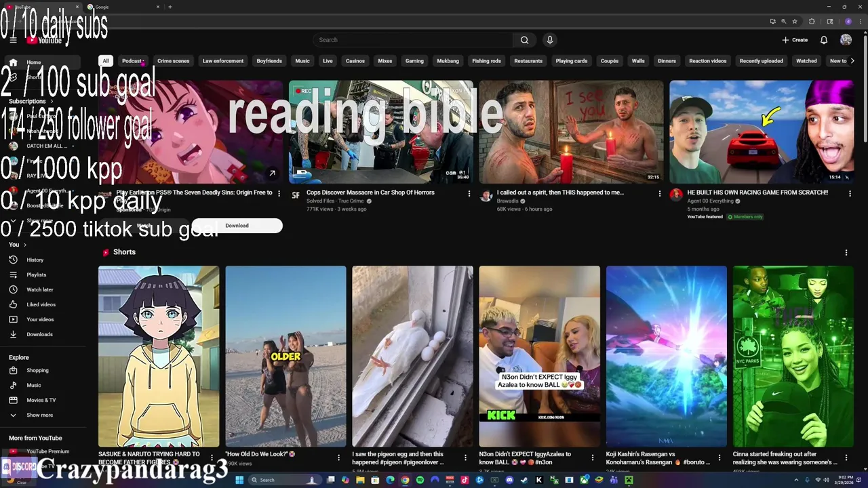
Task: Open Discord from the taskbar
Action: (x=509, y=480)
